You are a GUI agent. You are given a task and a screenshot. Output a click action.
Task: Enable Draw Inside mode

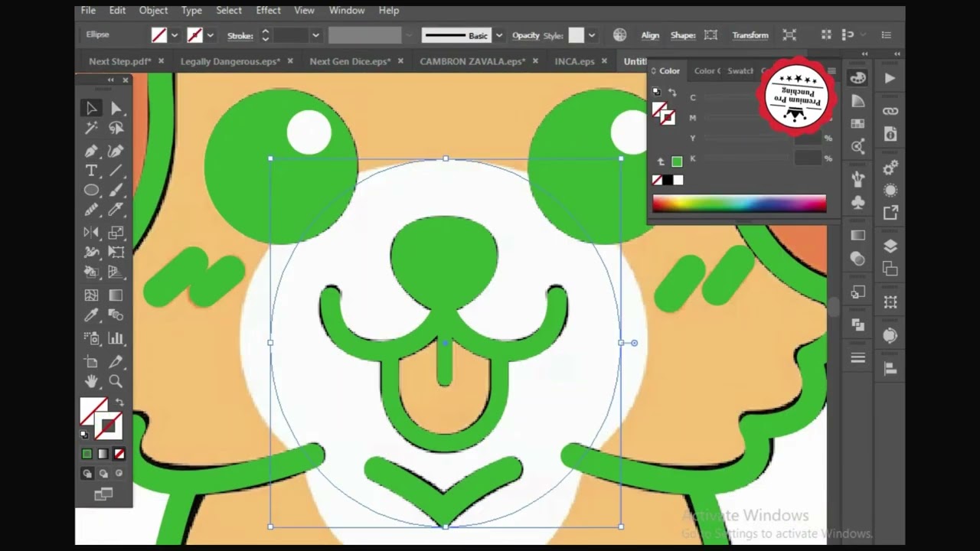click(119, 474)
